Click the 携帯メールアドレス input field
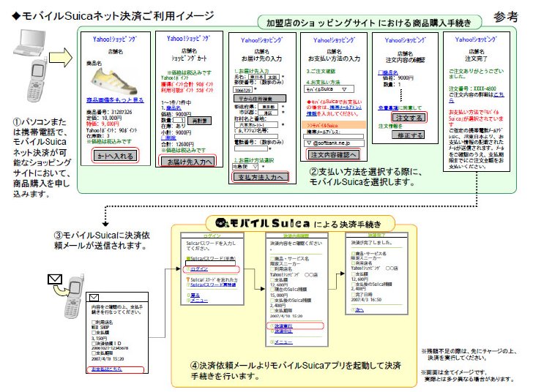Screen dimensions: 533x392 tap(333, 136)
